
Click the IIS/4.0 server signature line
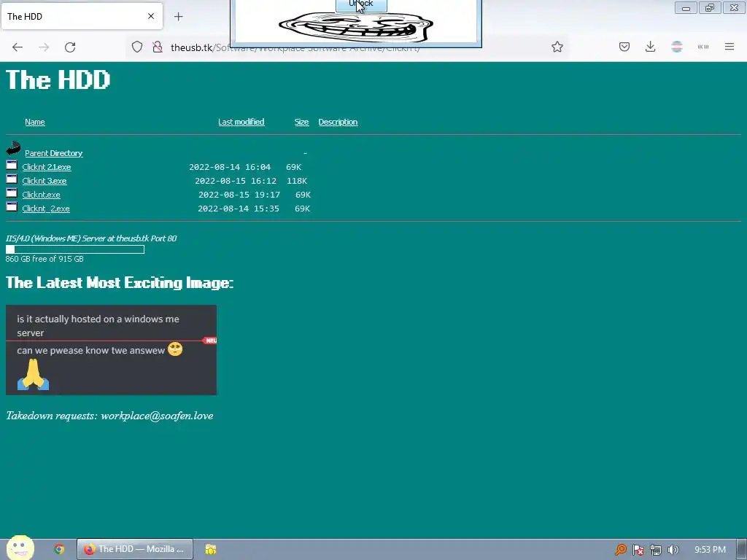91,238
